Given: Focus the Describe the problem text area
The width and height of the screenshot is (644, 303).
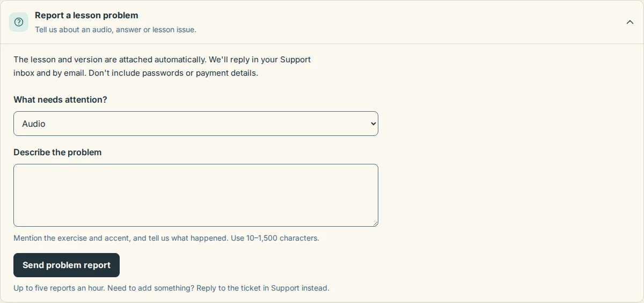Looking at the screenshot, I should coord(196,195).
